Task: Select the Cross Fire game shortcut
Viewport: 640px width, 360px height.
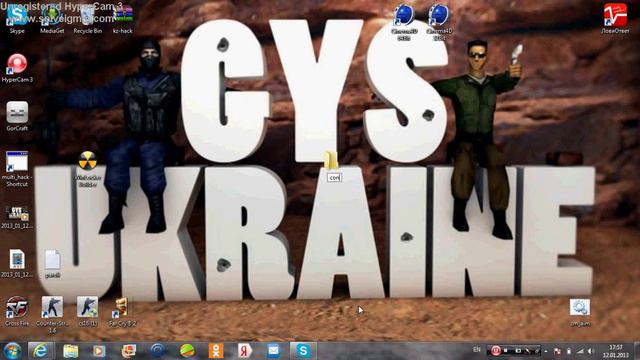Action: (17, 311)
